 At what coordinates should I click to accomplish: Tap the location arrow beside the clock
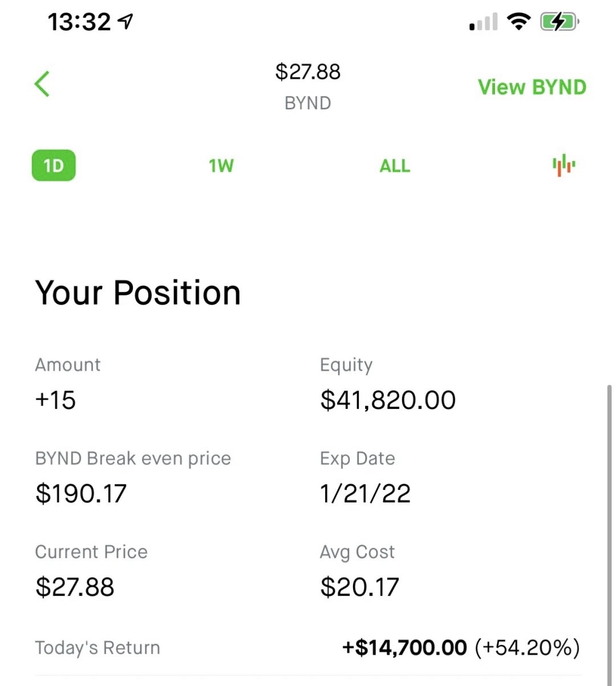click(x=125, y=22)
